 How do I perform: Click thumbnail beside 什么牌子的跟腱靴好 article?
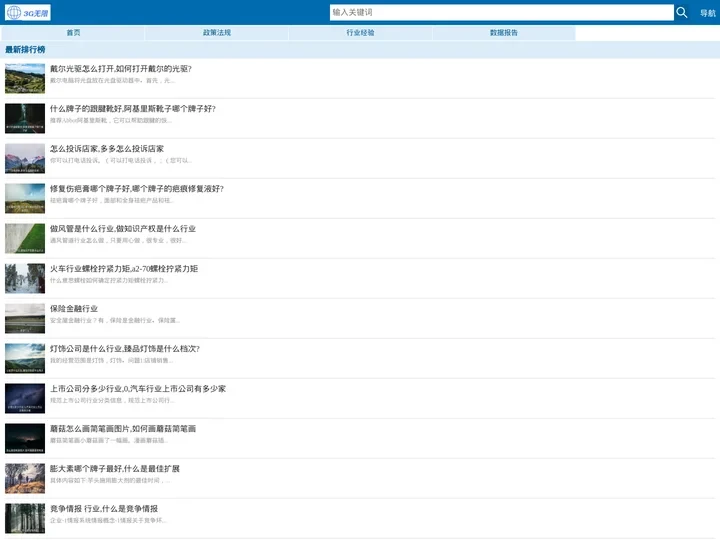(25, 118)
